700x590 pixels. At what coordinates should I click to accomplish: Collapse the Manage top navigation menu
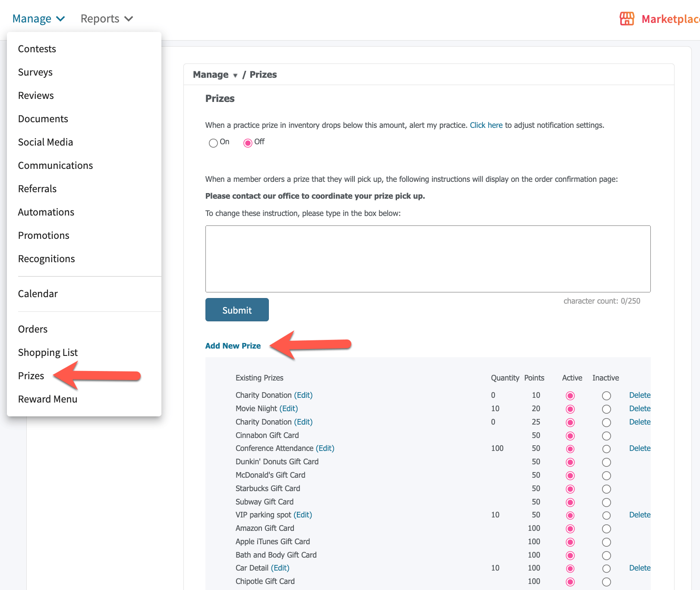tap(38, 19)
